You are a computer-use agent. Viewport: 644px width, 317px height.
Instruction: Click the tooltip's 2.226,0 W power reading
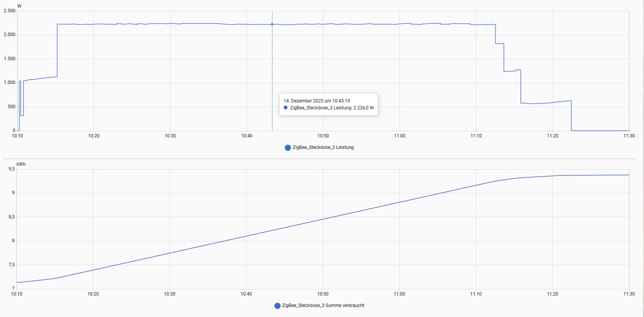(363, 108)
